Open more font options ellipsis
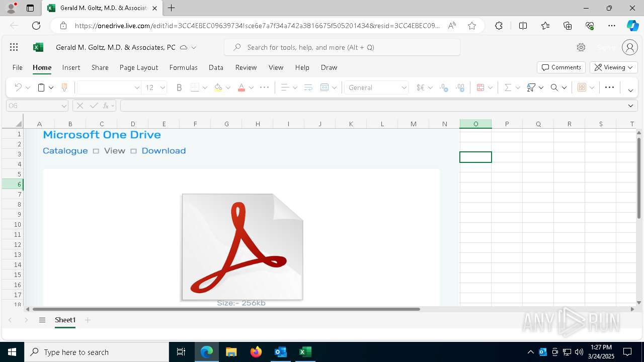The height and width of the screenshot is (362, 644). click(x=264, y=87)
